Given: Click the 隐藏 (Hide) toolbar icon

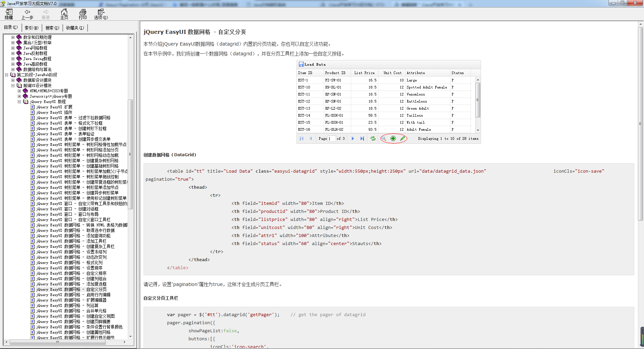Looking at the screenshot, I should [9, 14].
